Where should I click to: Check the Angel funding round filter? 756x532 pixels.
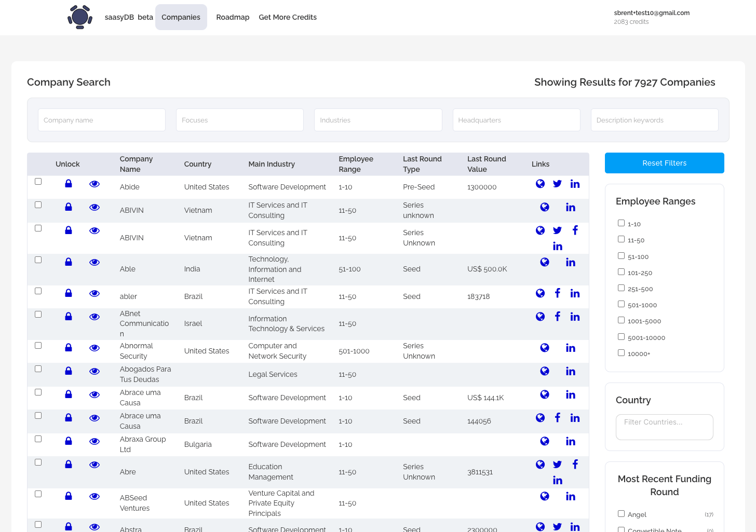click(621, 514)
